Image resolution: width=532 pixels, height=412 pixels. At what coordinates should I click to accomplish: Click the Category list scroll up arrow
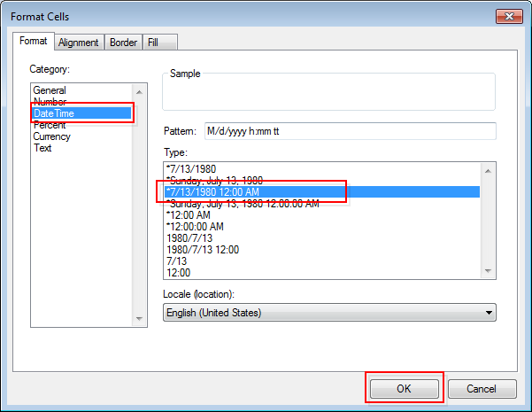pyautogui.click(x=139, y=90)
